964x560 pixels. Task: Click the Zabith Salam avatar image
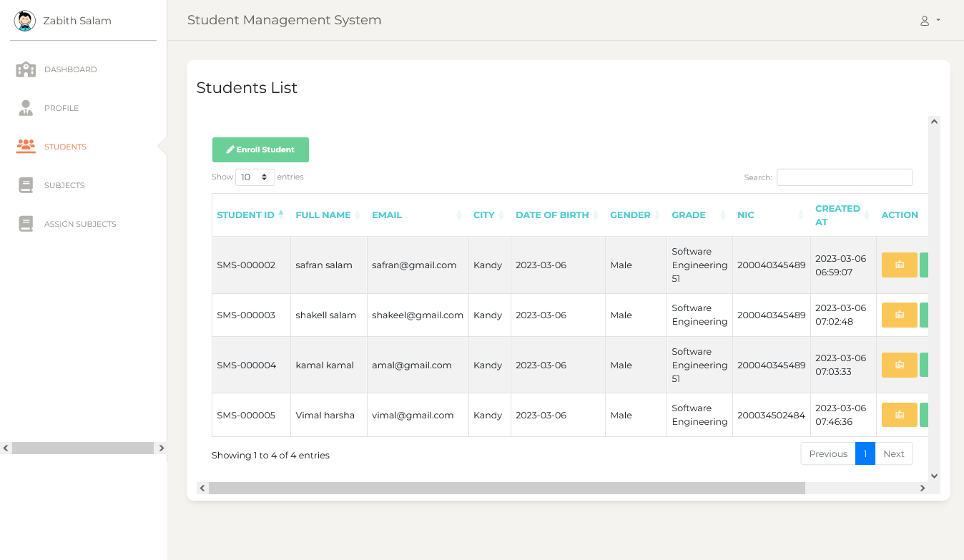click(25, 21)
